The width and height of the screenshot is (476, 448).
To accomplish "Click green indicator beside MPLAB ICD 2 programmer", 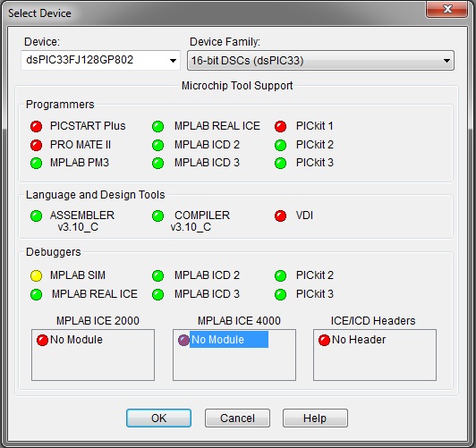I will pos(157,145).
